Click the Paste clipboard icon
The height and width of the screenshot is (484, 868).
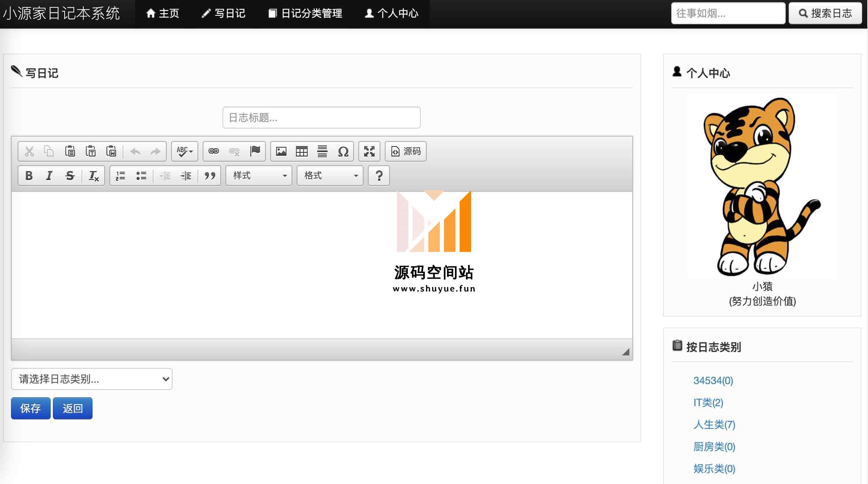click(x=70, y=151)
